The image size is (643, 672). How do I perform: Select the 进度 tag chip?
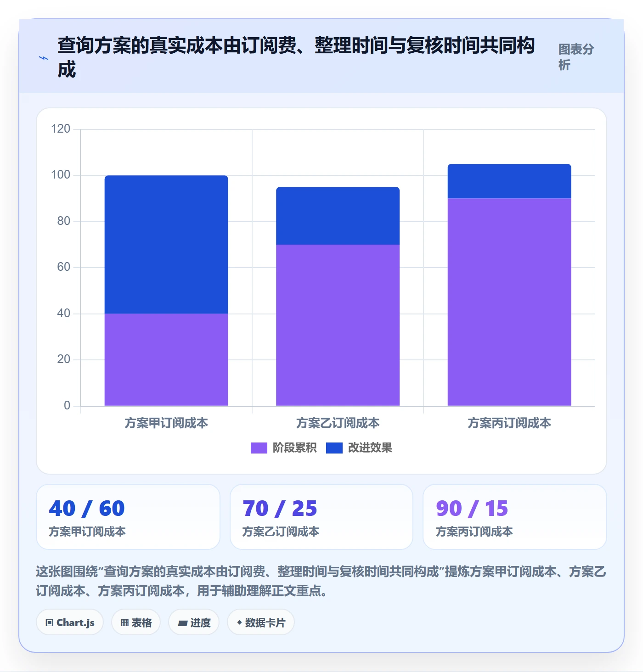click(194, 622)
